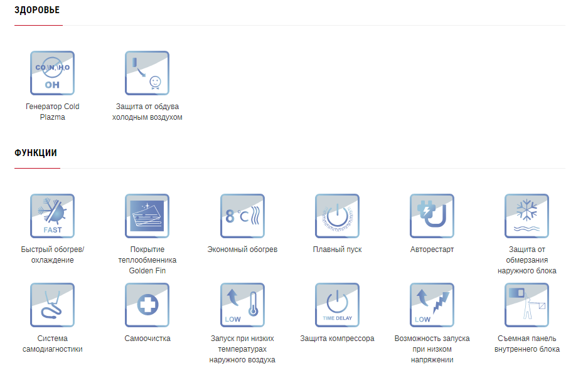Click the 'Защита компрессора' caption
The width and height of the screenshot is (588, 373).
pos(337,339)
